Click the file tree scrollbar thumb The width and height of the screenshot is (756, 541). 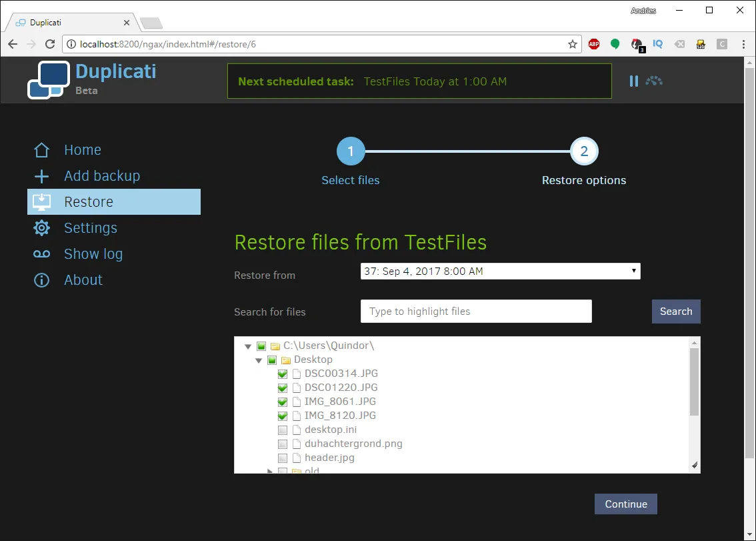tap(694, 382)
